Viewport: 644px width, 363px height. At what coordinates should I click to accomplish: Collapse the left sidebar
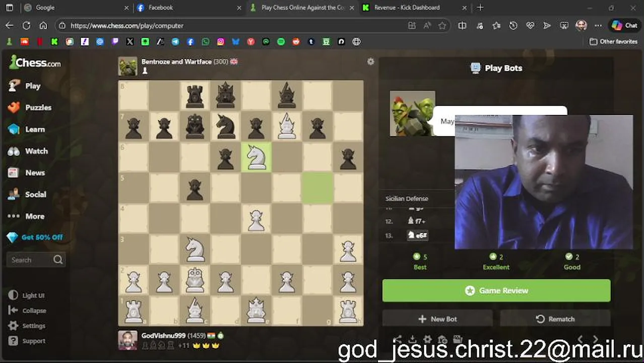tap(27, 311)
